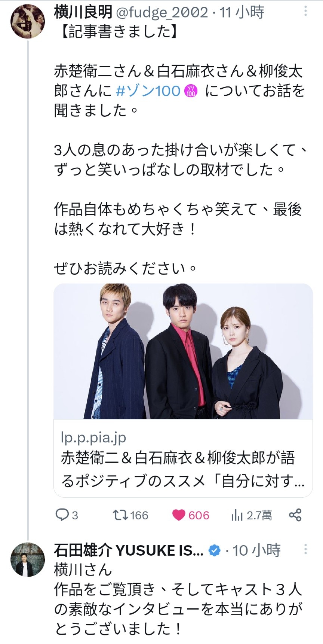The image size is (323, 644).
Task: Open the three-dot menu on 石田雄介's reply
Action: point(305,549)
